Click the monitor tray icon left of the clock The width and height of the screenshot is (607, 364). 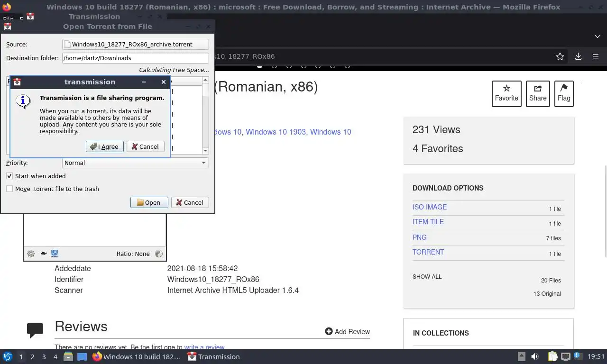(x=565, y=356)
